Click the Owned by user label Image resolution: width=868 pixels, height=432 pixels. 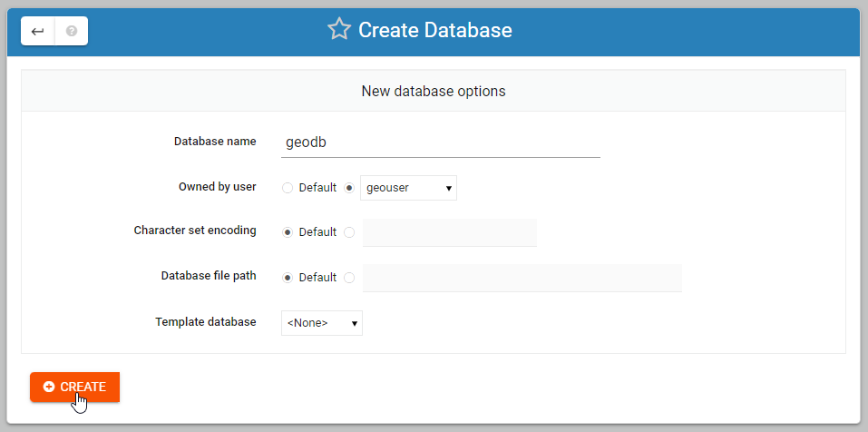(217, 187)
